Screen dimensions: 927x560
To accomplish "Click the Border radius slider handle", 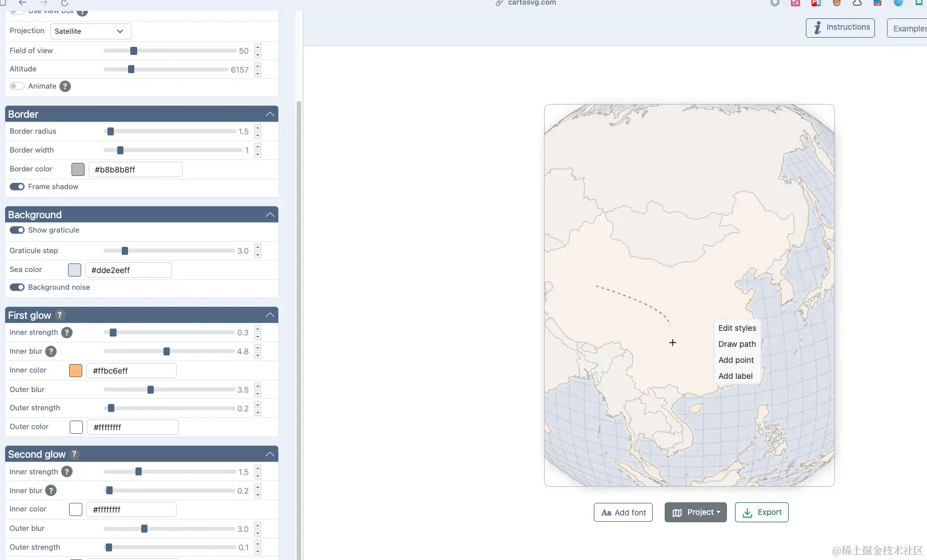I will [110, 131].
